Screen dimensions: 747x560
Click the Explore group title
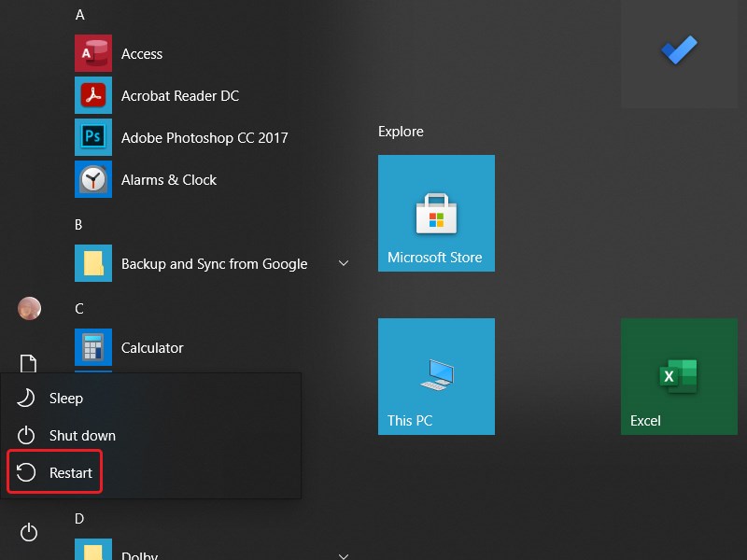401,132
